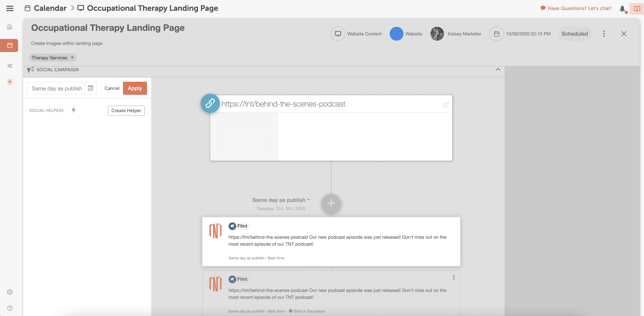Open external link icon beside URL
644x316 pixels.
click(x=446, y=104)
